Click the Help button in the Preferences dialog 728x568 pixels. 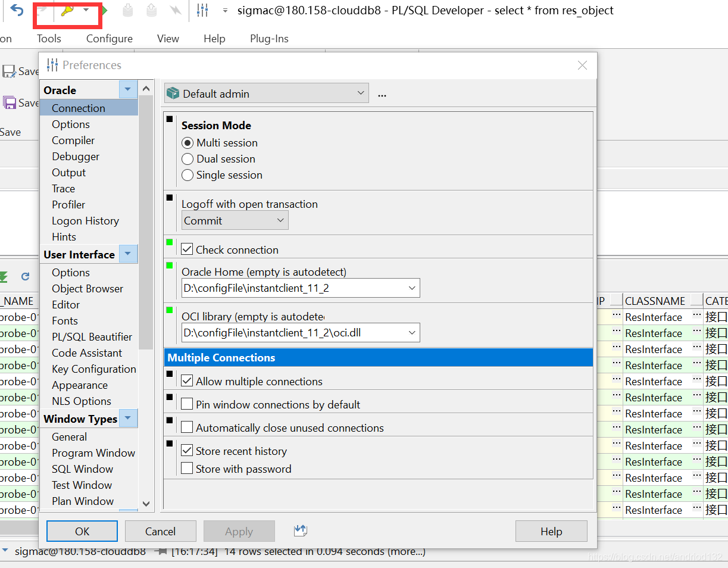pyautogui.click(x=551, y=531)
